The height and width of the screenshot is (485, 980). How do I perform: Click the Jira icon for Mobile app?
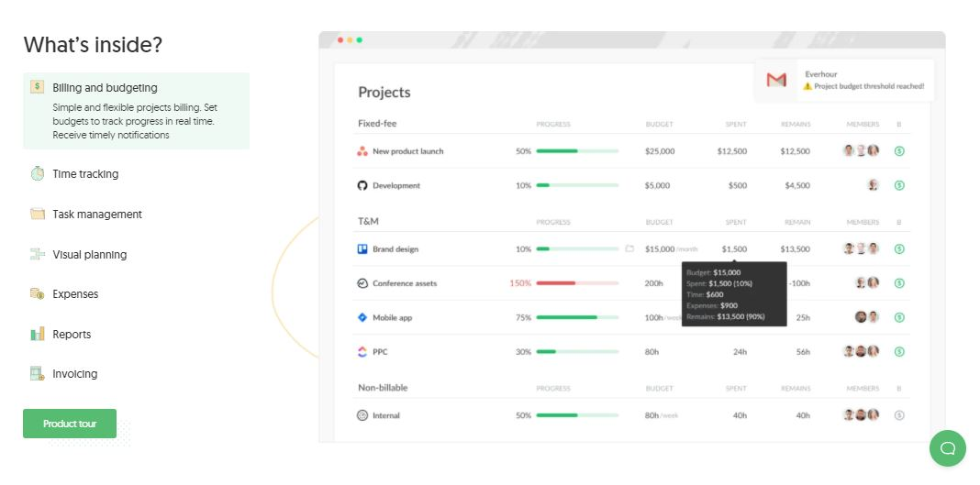362,318
